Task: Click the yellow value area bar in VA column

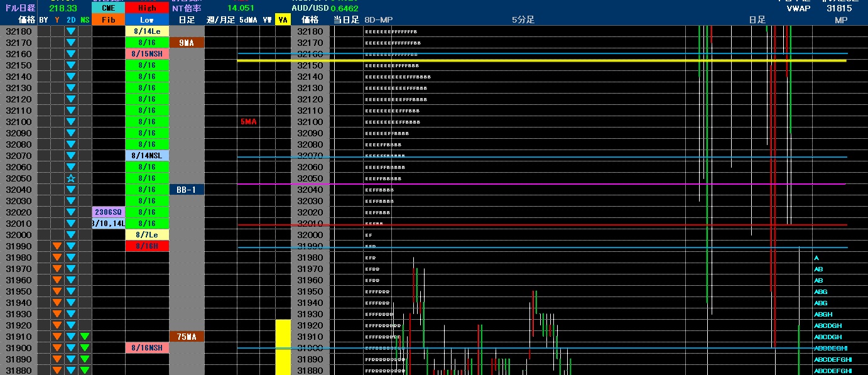Action: tap(283, 347)
